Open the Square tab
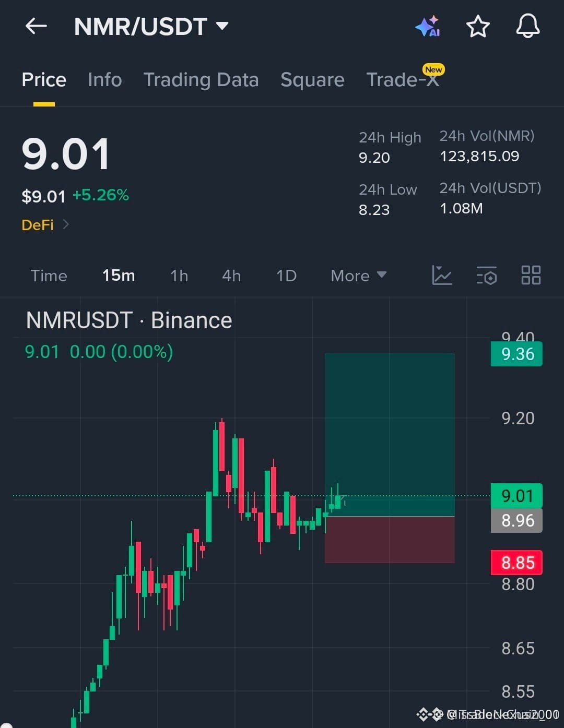 click(312, 80)
